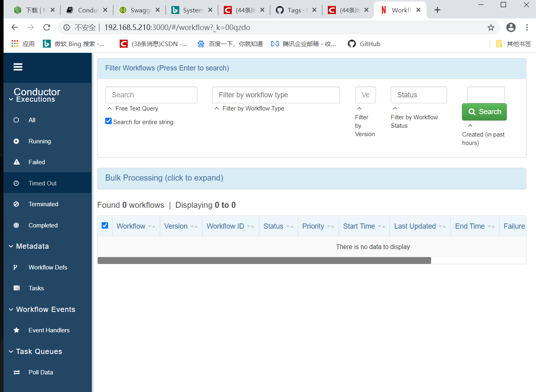Screen dimensions: 536x392
Task: Switch to the Swagger browser tab
Action: 139,10
